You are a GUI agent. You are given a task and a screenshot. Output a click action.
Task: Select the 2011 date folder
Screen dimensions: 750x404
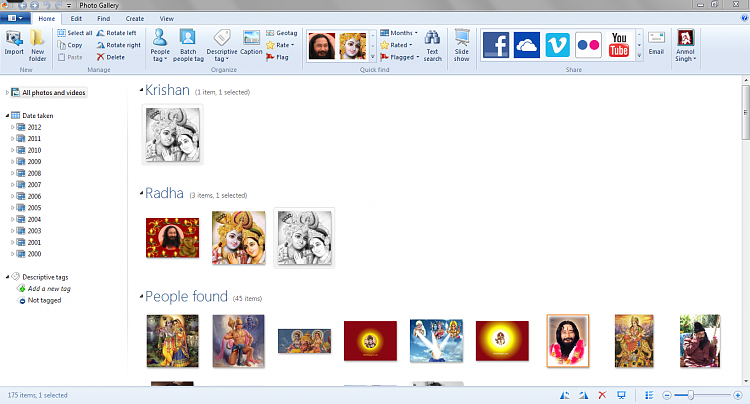(x=29, y=139)
